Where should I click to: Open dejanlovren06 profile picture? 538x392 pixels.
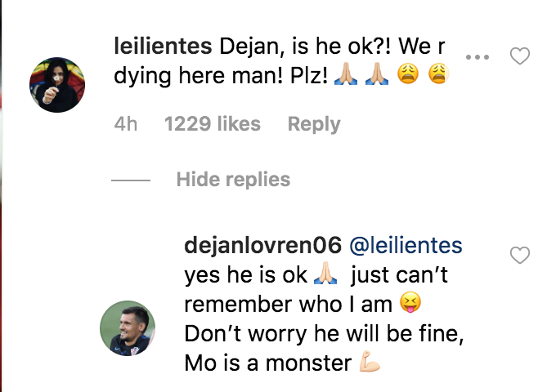tap(128, 329)
